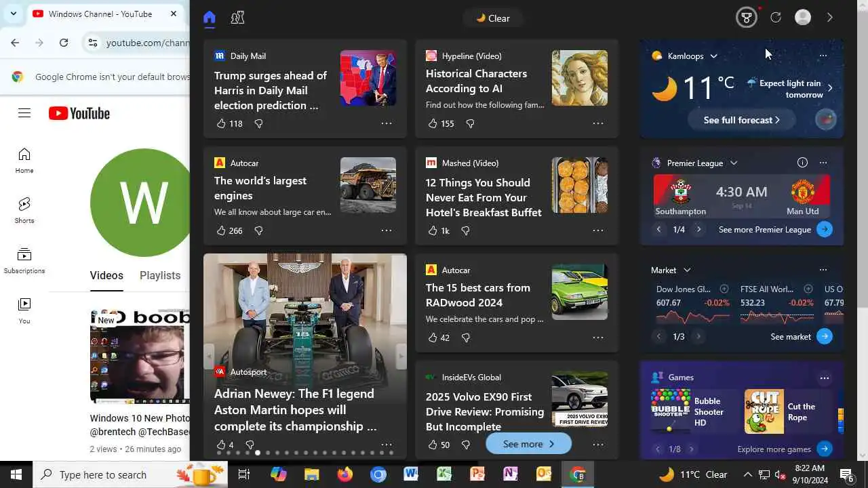Image resolution: width=868 pixels, height=488 pixels.
Task: Dislike the Daily Mail Trump article
Action: [258, 123]
